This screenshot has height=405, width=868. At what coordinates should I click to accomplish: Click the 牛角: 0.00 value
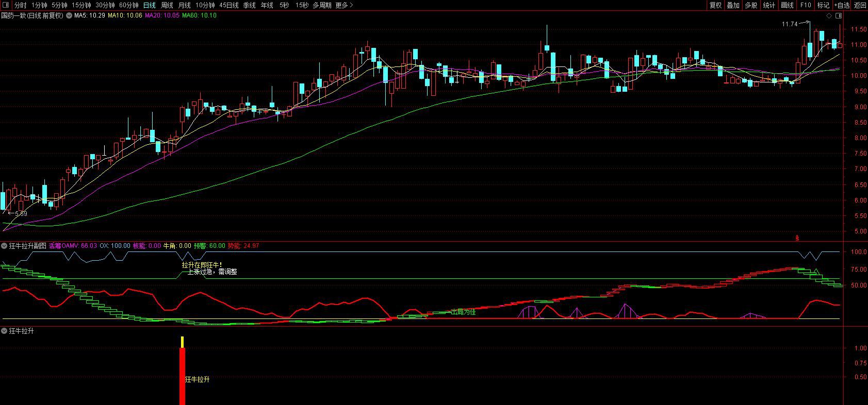tap(177, 246)
